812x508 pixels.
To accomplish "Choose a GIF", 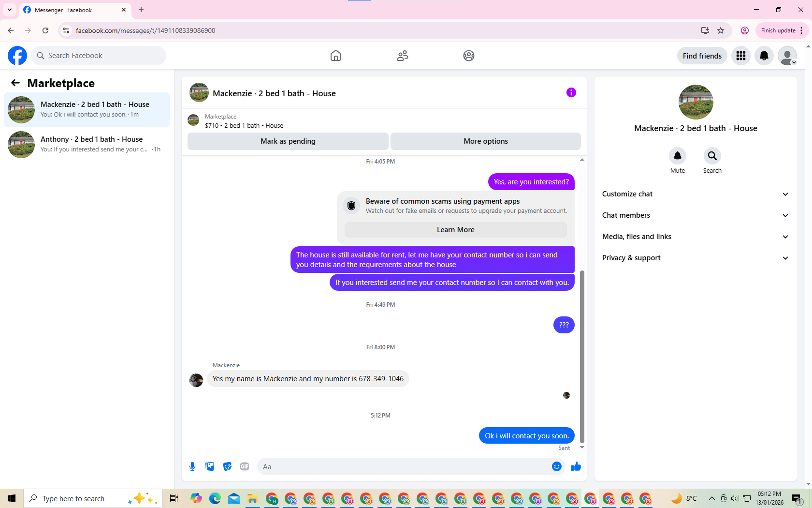I will (245, 466).
